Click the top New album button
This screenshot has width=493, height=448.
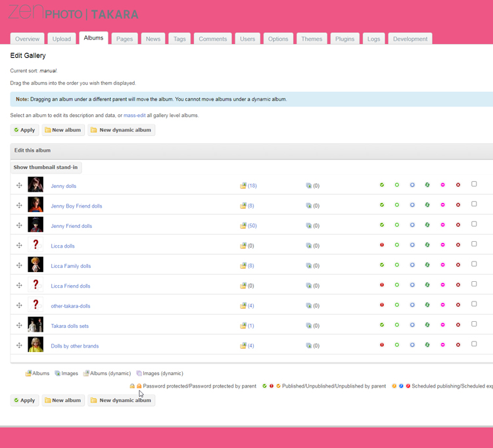pos(63,130)
